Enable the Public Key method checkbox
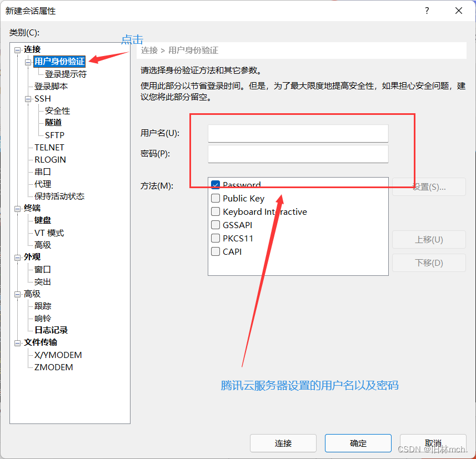The width and height of the screenshot is (476, 459). click(216, 198)
